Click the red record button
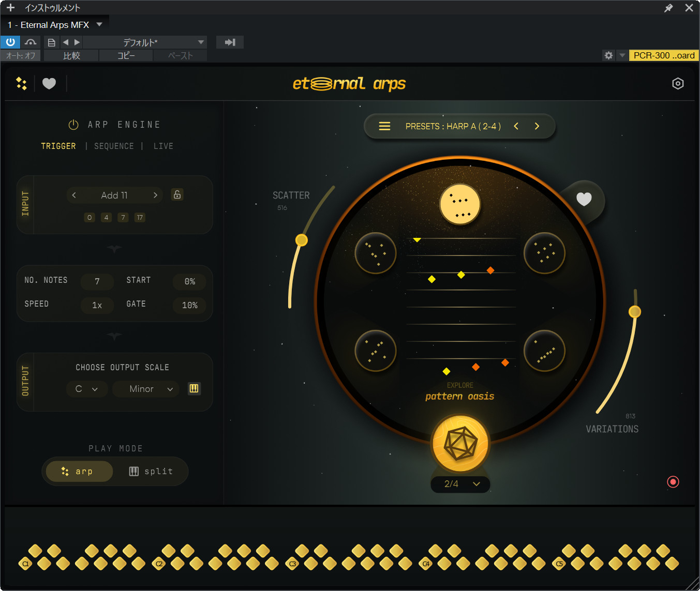700x591 pixels. pyautogui.click(x=673, y=482)
